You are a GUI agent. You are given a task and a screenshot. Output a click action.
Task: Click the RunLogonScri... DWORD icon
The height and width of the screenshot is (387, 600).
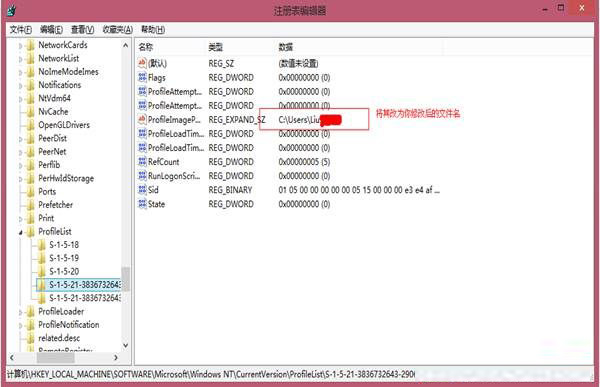tap(142, 176)
